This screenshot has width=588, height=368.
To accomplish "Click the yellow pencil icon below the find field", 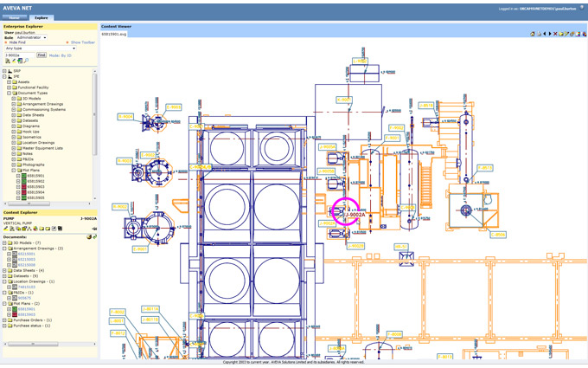I will coord(14,61).
